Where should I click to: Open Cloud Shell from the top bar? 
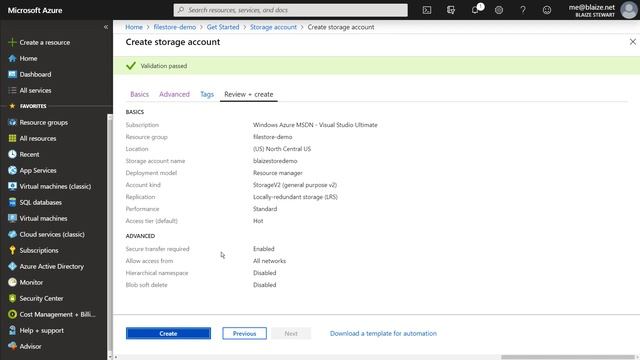[x=427, y=10]
